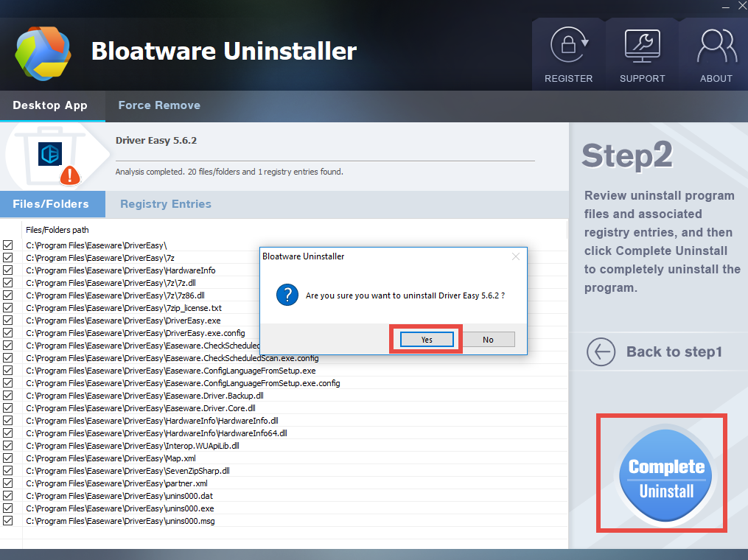Uncheck the Map.xml checkbox
The width and height of the screenshot is (748, 560).
click(7, 458)
